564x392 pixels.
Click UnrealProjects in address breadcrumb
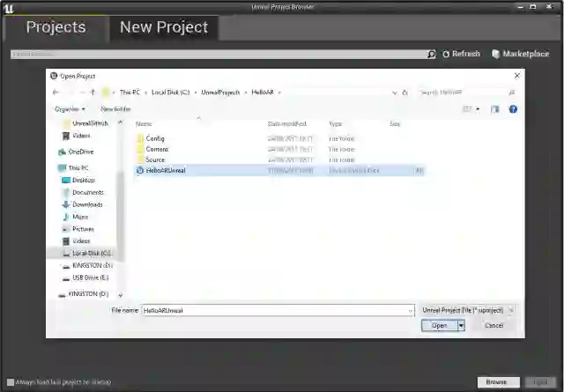[x=220, y=92]
